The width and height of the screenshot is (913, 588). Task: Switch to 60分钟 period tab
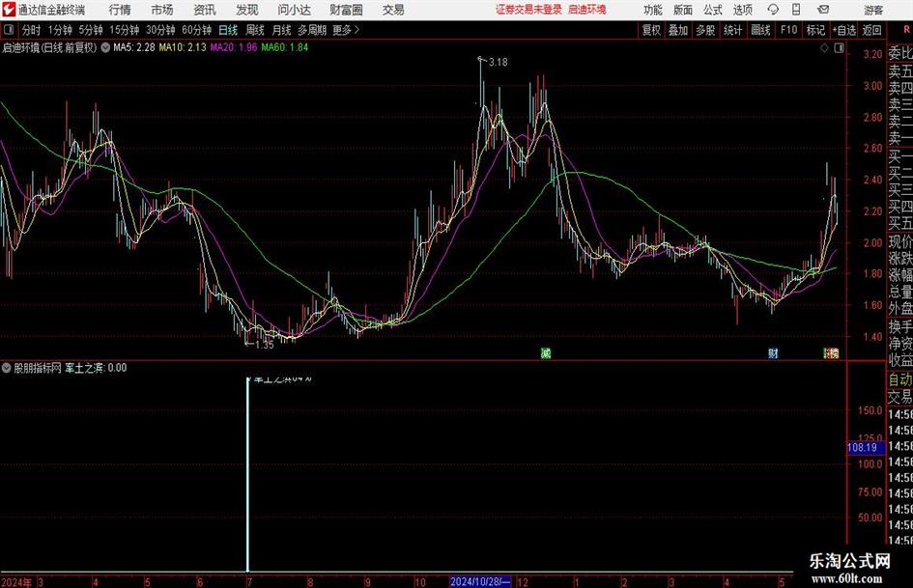(196, 30)
